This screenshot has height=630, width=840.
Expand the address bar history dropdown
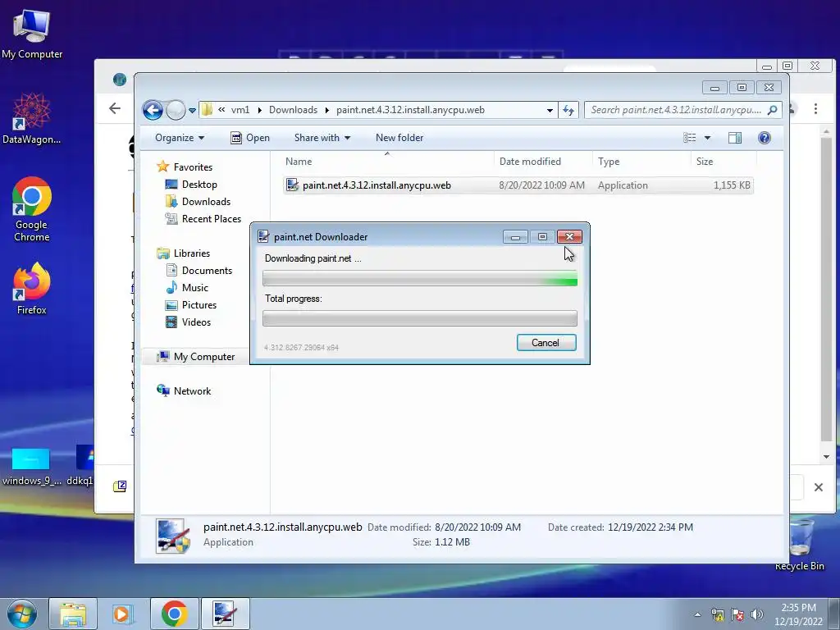point(550,111)
